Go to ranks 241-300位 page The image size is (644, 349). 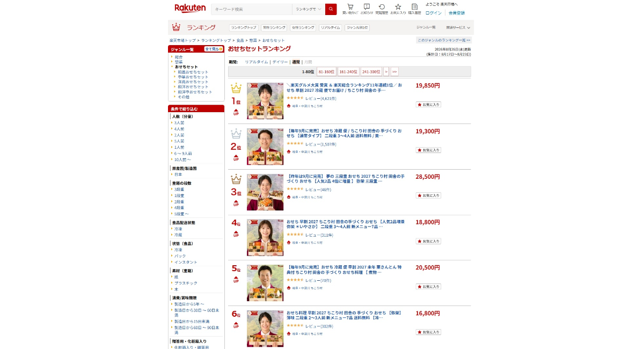[371, 71]
